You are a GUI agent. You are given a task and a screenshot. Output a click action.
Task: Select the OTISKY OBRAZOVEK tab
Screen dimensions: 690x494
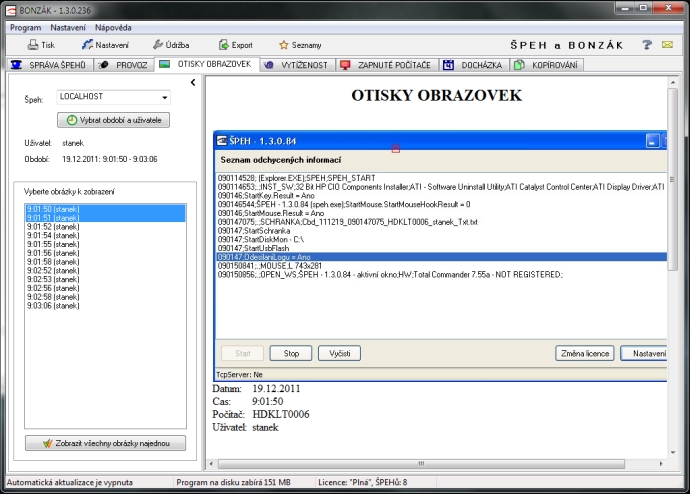point(206,64)
